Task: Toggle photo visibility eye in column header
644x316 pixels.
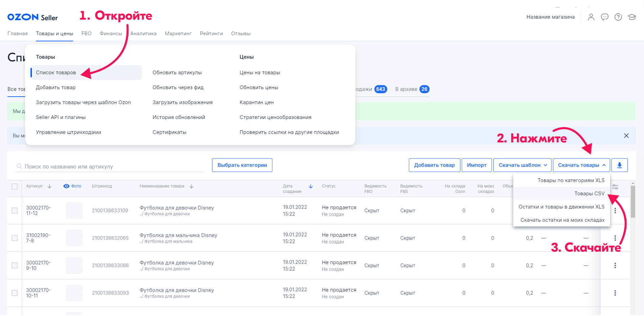Action: tap(66, 186)
